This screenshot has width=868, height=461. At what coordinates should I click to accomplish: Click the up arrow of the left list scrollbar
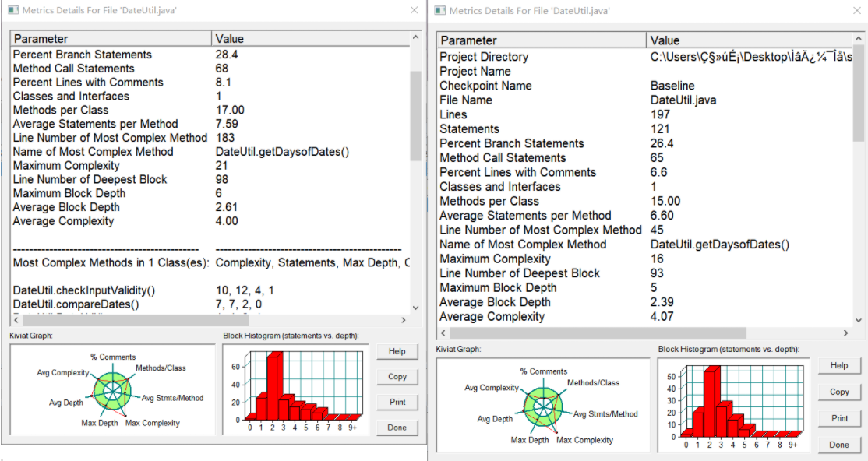click(416, 37)
